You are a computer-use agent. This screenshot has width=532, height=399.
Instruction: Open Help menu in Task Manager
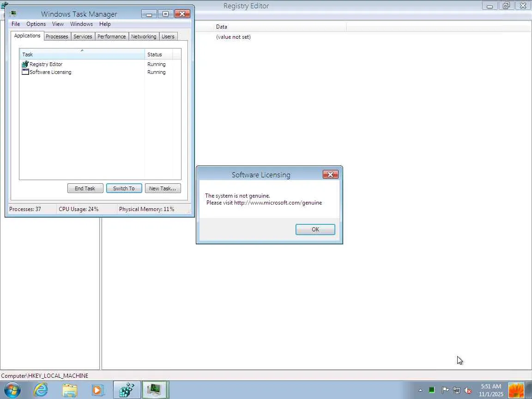(x=105, y=24)
